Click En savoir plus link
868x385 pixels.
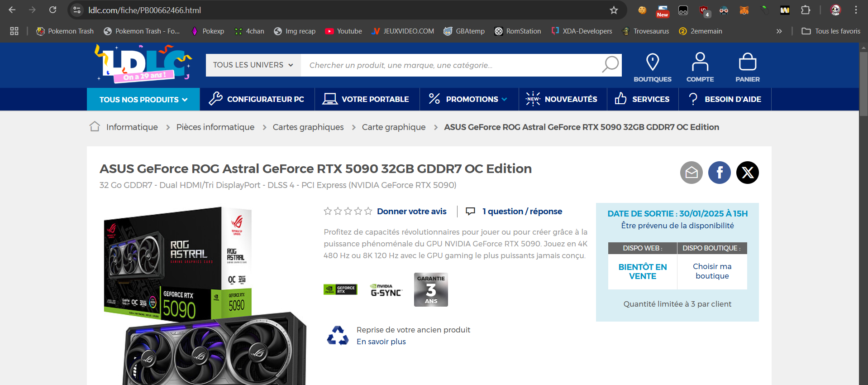(381, 342)
